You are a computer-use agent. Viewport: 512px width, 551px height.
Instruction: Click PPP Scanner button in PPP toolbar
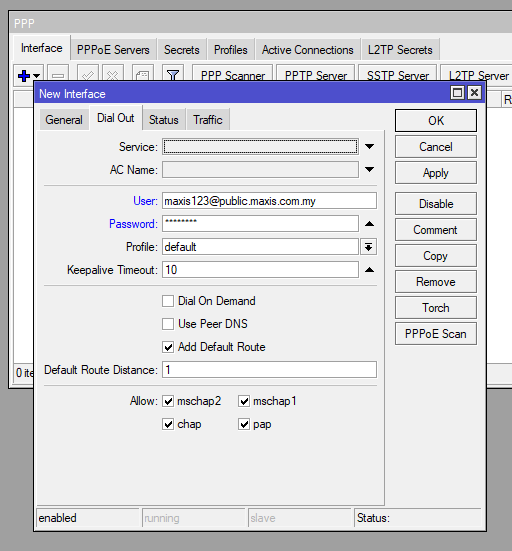233,73
